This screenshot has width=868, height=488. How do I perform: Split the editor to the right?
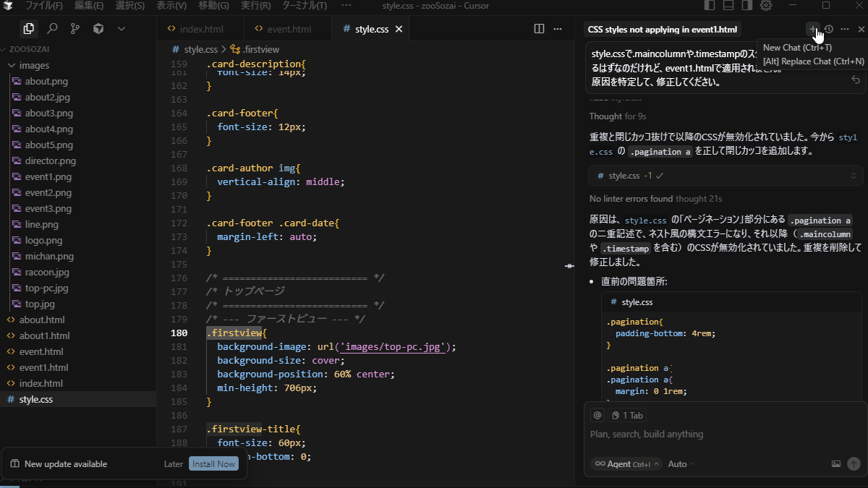coord(539,29)
